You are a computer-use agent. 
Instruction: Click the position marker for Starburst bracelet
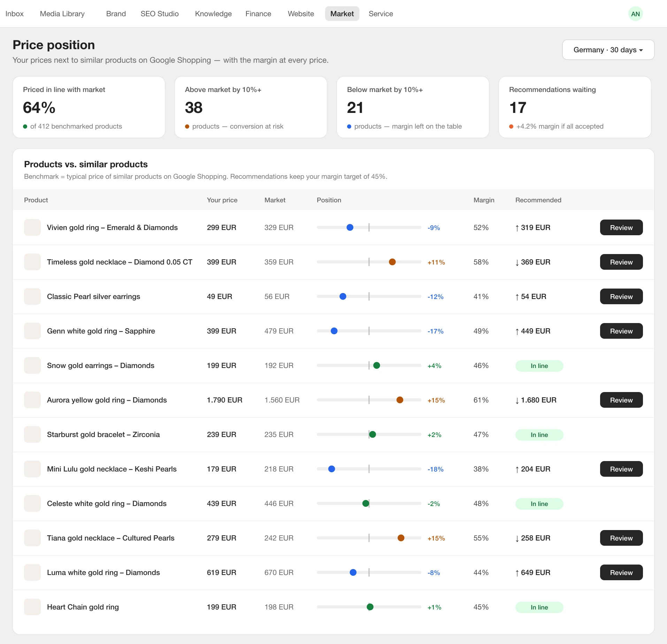373,435
